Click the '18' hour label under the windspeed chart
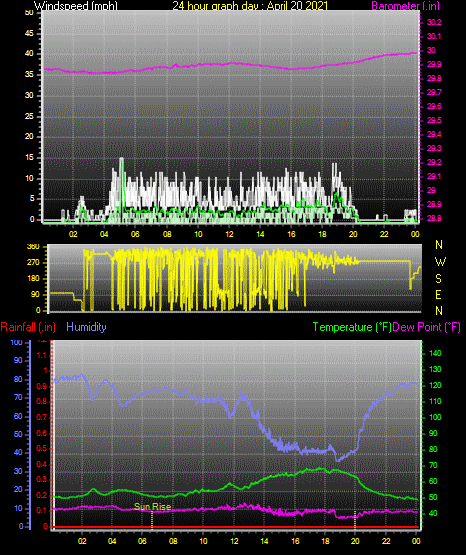 point(322,234)
